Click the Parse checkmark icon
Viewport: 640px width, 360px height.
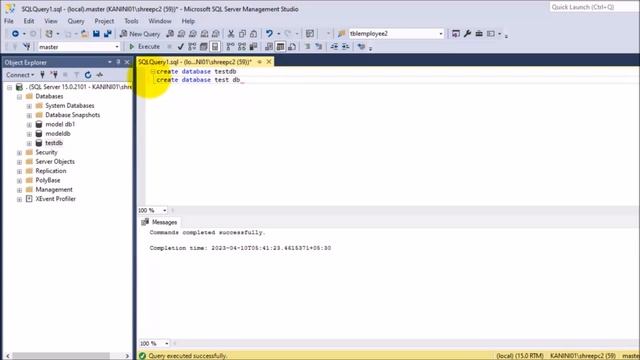click(181, 47)
